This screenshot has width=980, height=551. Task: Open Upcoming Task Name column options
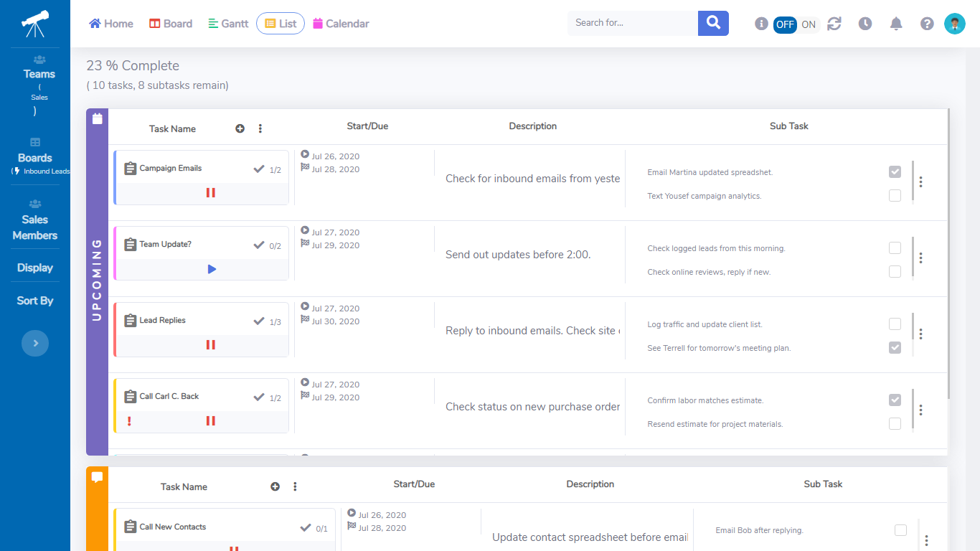tap(260, 128)
